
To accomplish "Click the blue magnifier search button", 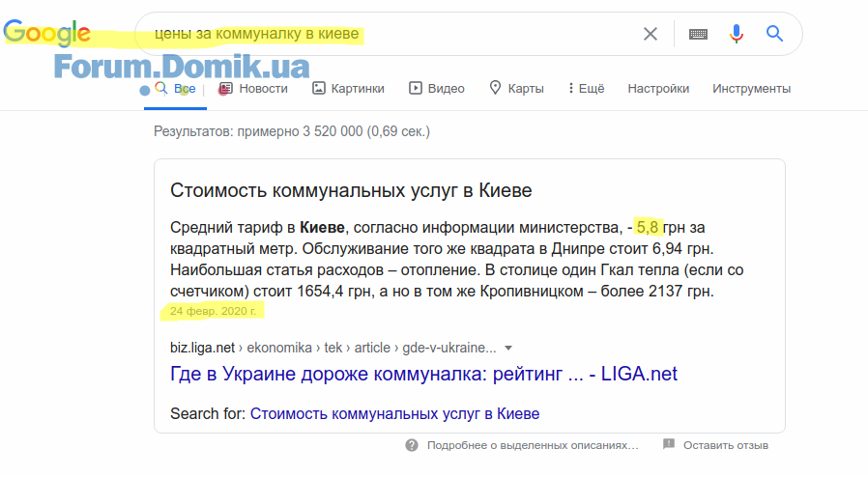I will [x=774, y=35].
